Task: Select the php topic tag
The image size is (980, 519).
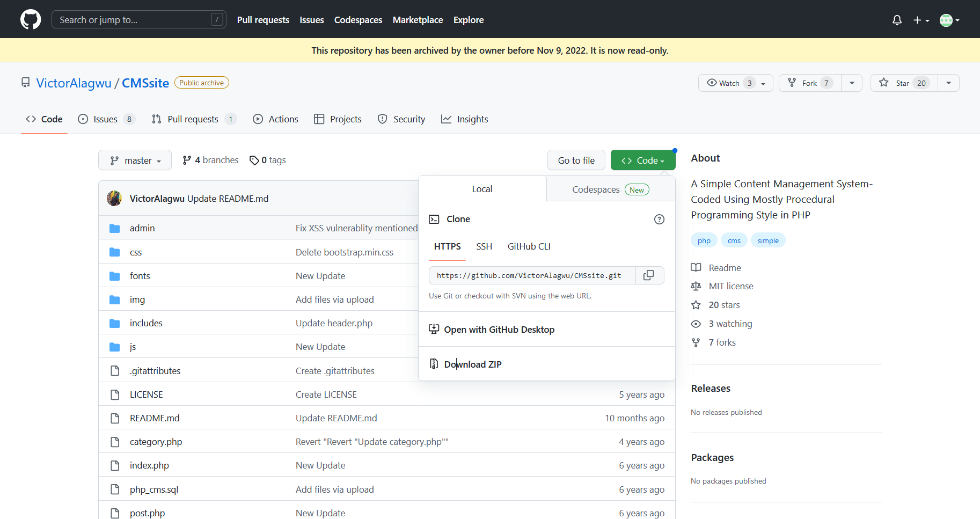Action: pos(704,240)
